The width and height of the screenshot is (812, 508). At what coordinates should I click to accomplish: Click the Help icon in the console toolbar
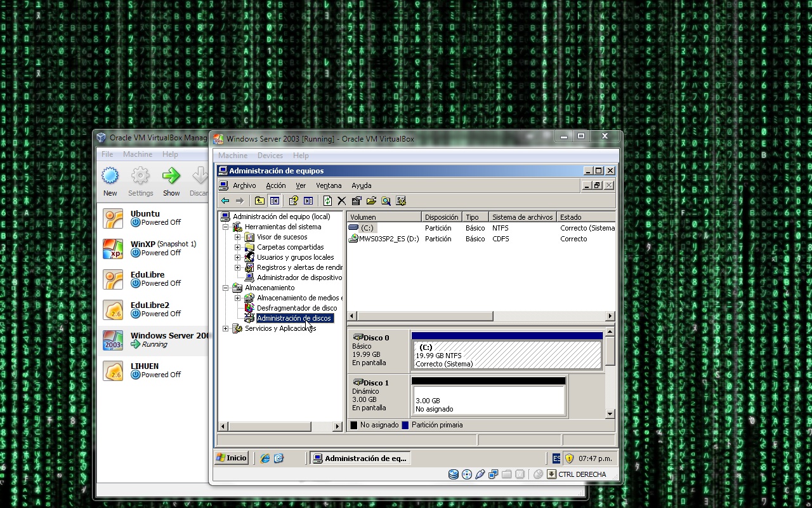coord(294,201)
